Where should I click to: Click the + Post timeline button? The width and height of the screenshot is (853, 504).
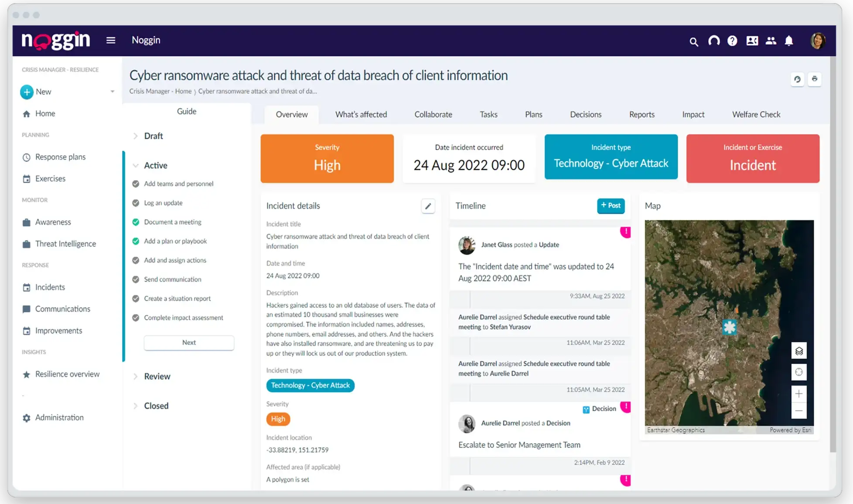(x=611, y=206)
